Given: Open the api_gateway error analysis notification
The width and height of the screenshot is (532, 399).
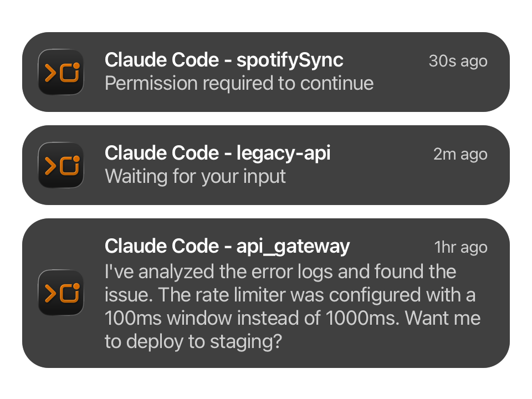Looking at the screenshot, I should point(266,294).
